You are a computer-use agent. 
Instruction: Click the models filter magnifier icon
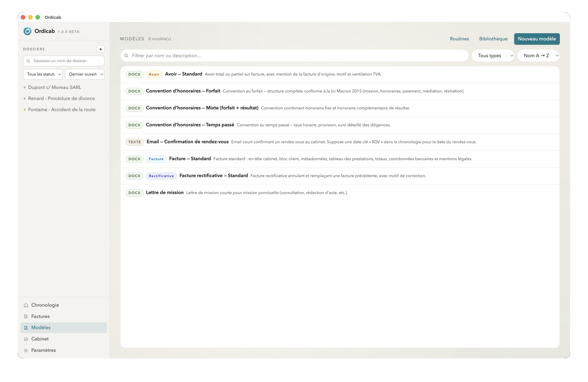click(x=126, y=56)
